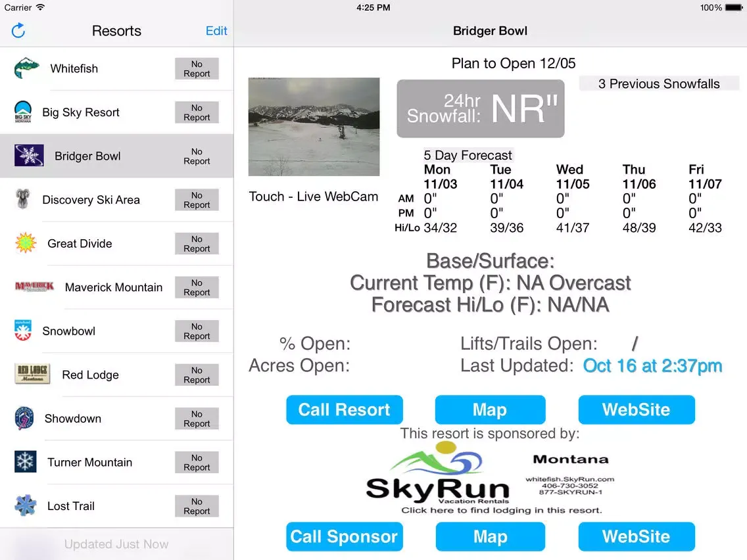Select Big Sky Resort in list
The height and width of the screenshot is (560, 747).
click(117, 112)
